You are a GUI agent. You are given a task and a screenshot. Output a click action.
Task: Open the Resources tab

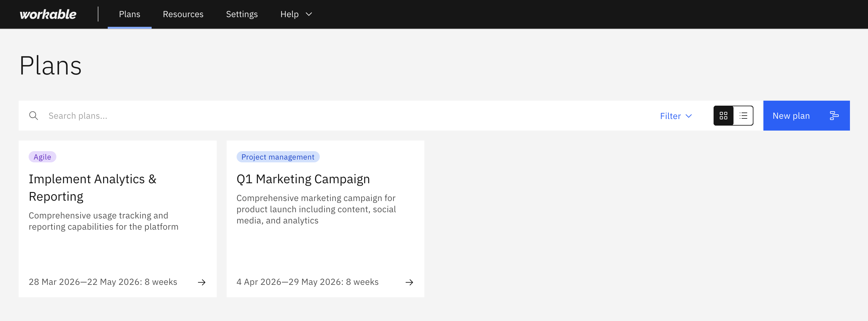coord(183,14)
